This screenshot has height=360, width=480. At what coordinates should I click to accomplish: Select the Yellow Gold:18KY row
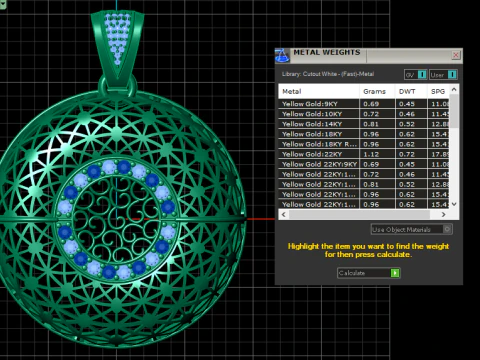pos(364,134)
